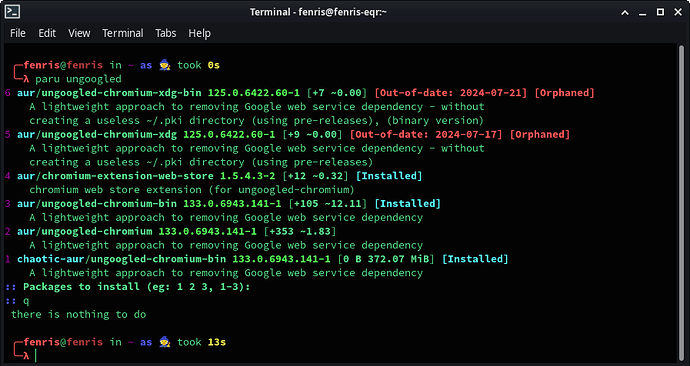Viewport: 690px width, 366px height.
Task: Maximize the terminal window
Action: pyautogui.click(x=660, y=12)
